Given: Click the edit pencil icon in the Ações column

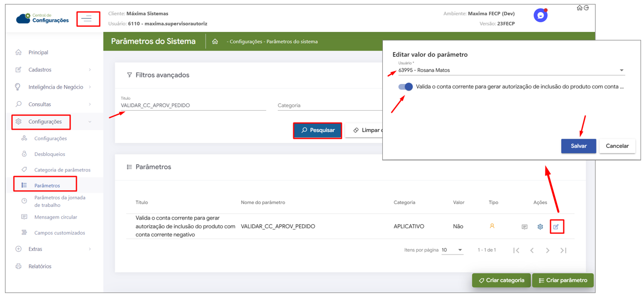Looking at the screenshot, I should click(x=556, y=227).
